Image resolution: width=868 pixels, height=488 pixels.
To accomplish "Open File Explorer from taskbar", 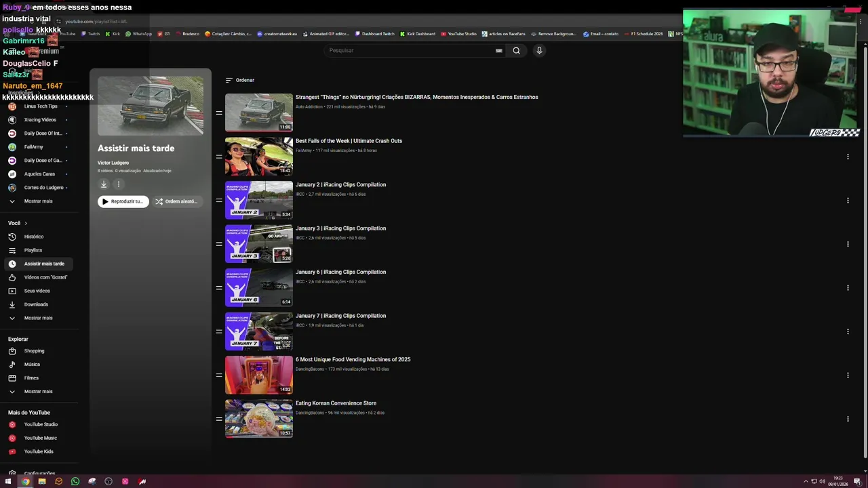I will pos(41,481).
